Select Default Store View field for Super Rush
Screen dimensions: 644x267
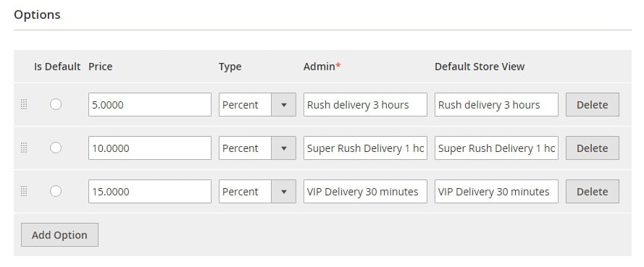pyautogui.click(x=496, y=148)
